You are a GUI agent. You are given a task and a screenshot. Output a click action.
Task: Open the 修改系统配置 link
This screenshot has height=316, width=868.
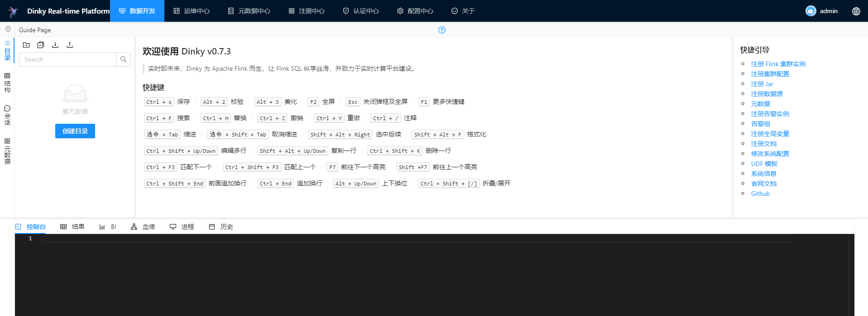pyautogui.click(x=770, y=154)
